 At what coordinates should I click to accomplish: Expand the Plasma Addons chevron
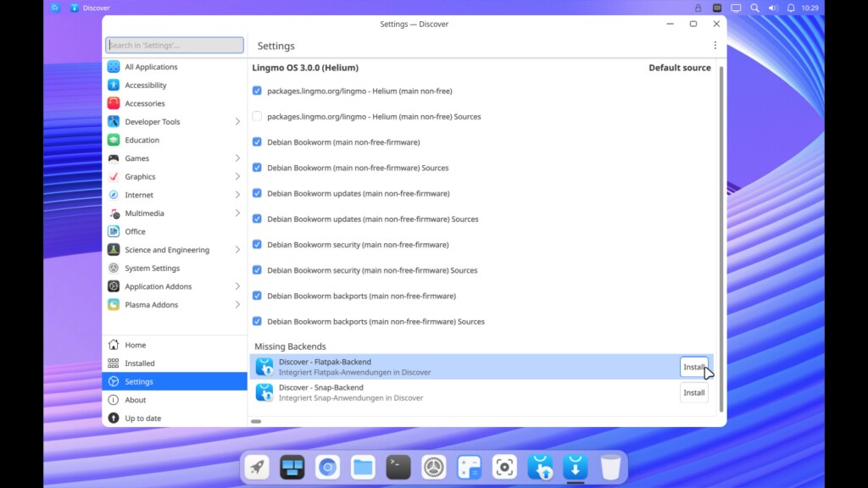(x=237, y=304)
